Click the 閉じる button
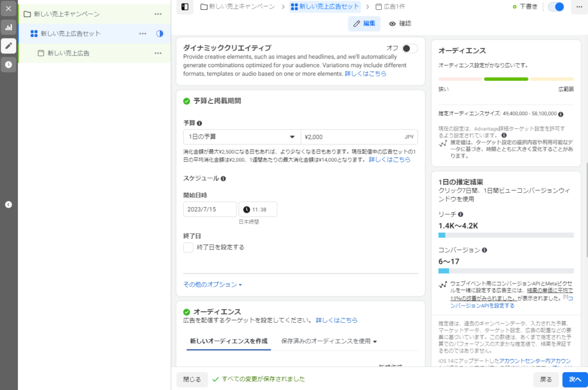Viewport: 588px width, 390px height. click(x=192, y=379)
